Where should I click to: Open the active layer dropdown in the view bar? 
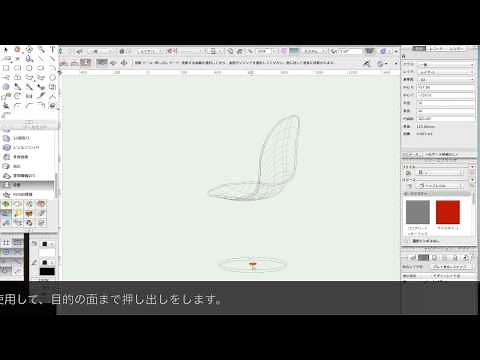pos(151,51)
